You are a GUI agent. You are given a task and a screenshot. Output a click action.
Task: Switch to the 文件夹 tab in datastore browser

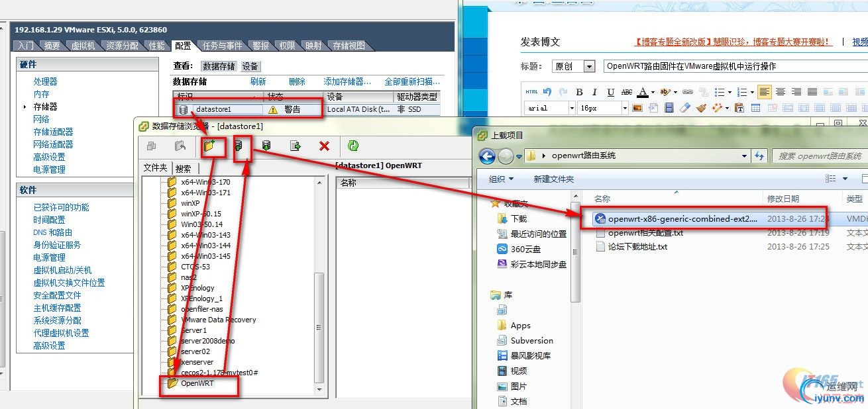coord(155,168)
